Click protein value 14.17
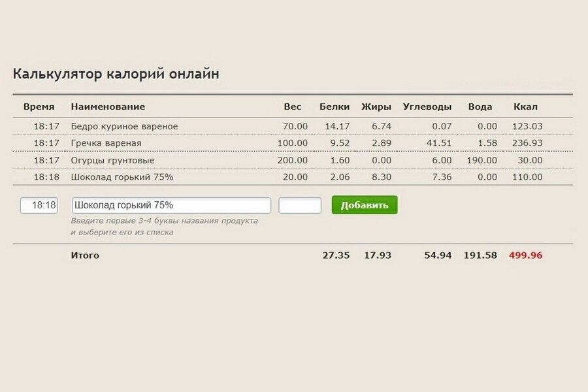The width and height of the screenshot is (588, 392). coord(337,126)
